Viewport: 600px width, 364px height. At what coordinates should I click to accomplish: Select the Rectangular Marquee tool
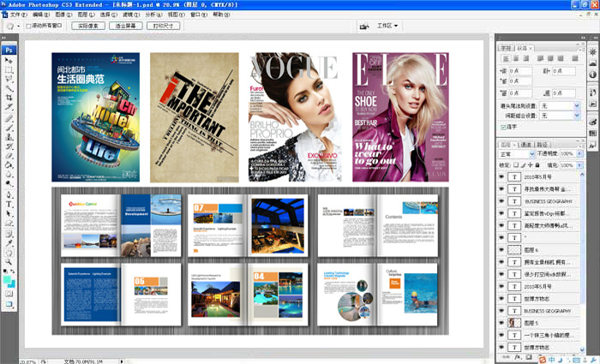[9, 69]
